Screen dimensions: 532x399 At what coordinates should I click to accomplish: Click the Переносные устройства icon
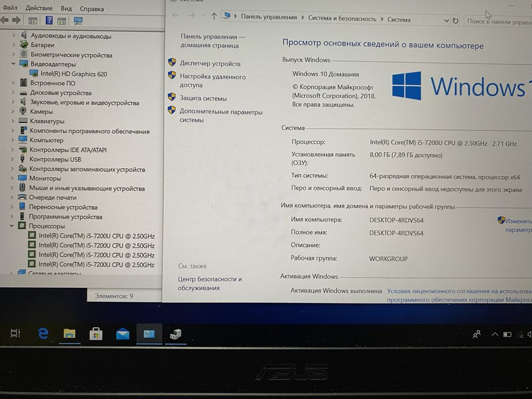pos(22,206)
